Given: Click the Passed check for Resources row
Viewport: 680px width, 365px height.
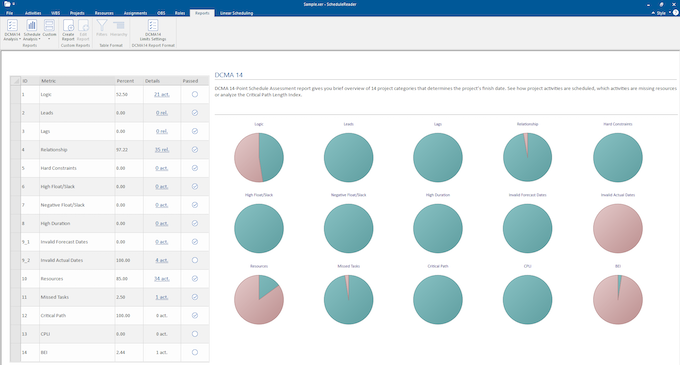Looking at the screenshot, I should pyautogui.click(x=195, y=278).
